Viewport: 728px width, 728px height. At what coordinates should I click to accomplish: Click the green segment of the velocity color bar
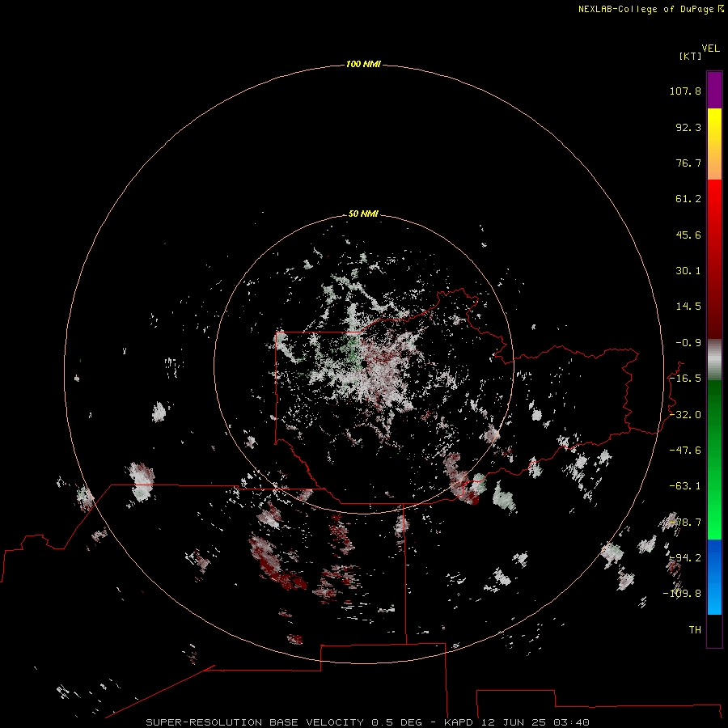pos(714,459)
